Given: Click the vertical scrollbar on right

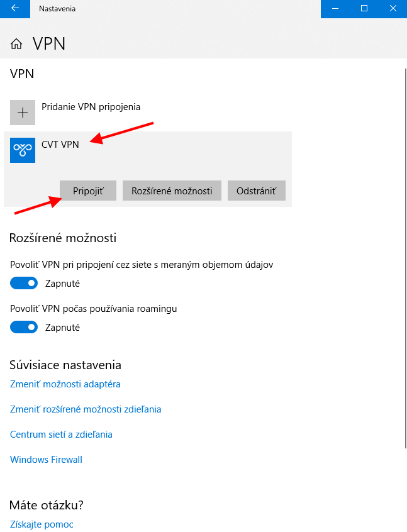Looking at the screenshot, I should [406, 258].
